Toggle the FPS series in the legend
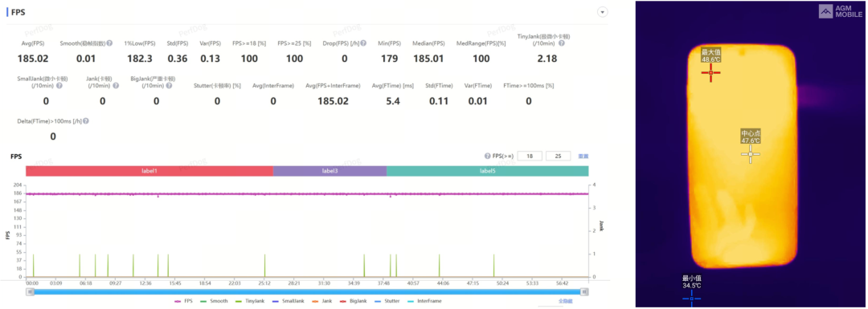868x309 pixels. click(183, 301)
